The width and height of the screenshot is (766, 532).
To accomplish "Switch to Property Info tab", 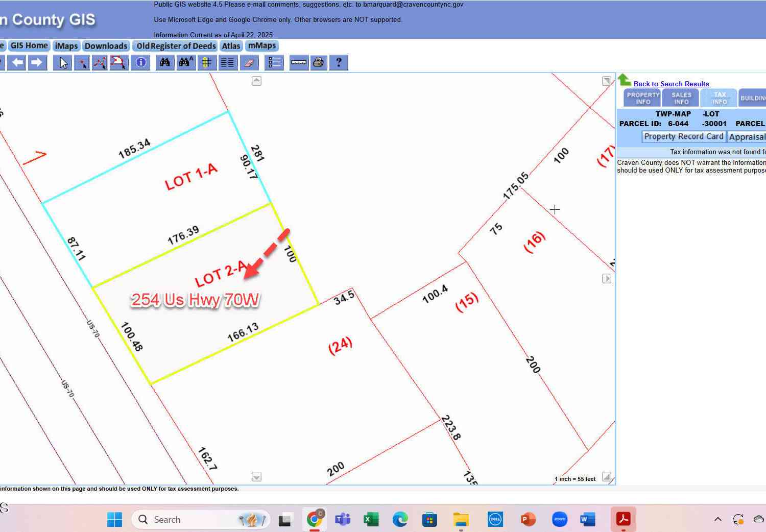I will pyautogui.click(x=643, y=98).
